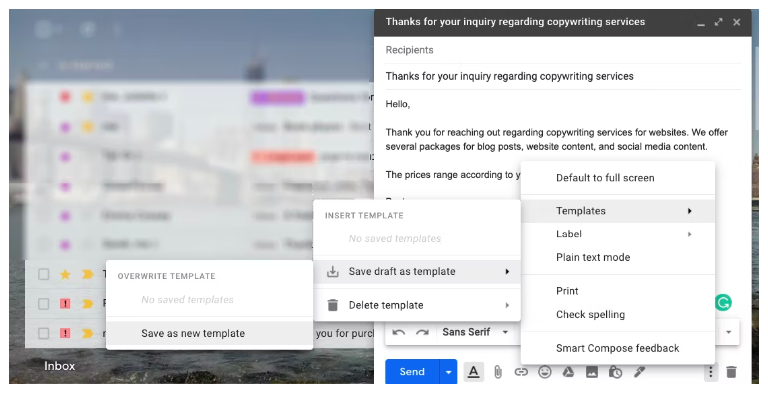
Task: Click the redo arrow in formatting bar
Action: coord(422,332)
